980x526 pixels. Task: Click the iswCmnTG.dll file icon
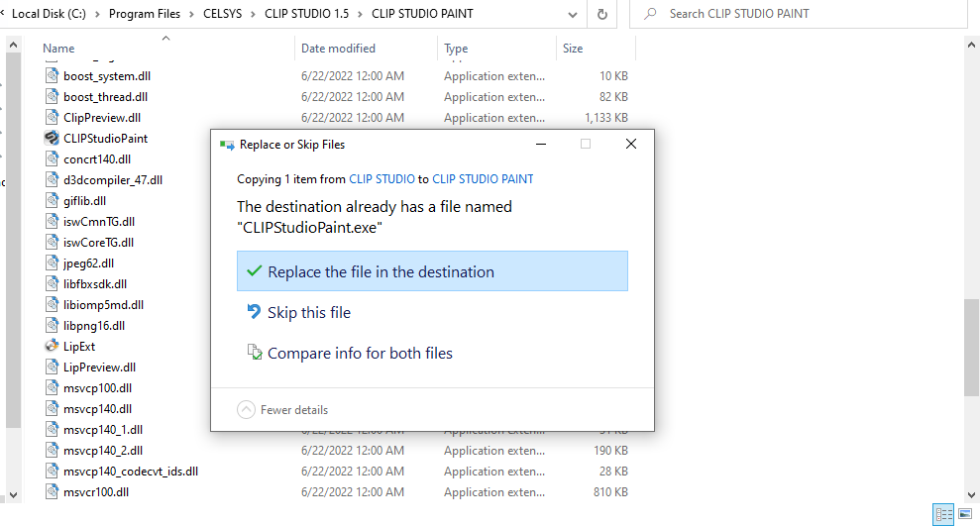point(52,221)
